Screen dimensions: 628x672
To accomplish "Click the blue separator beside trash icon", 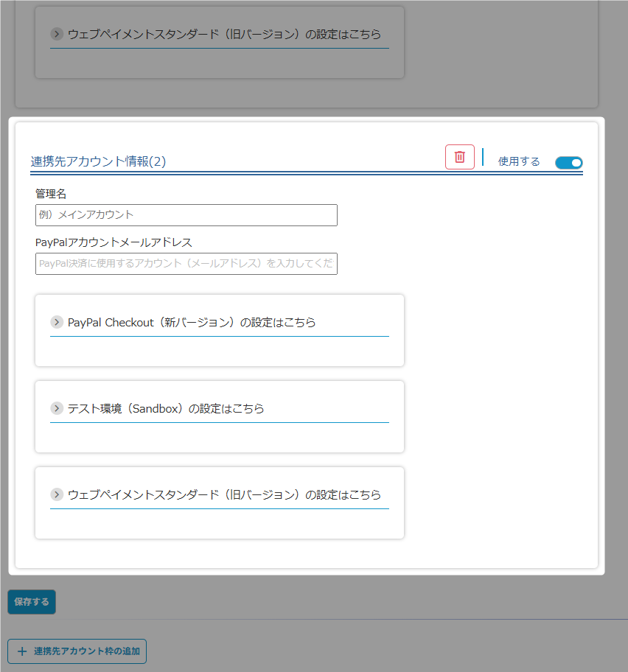I will click(x=483, y=157).
